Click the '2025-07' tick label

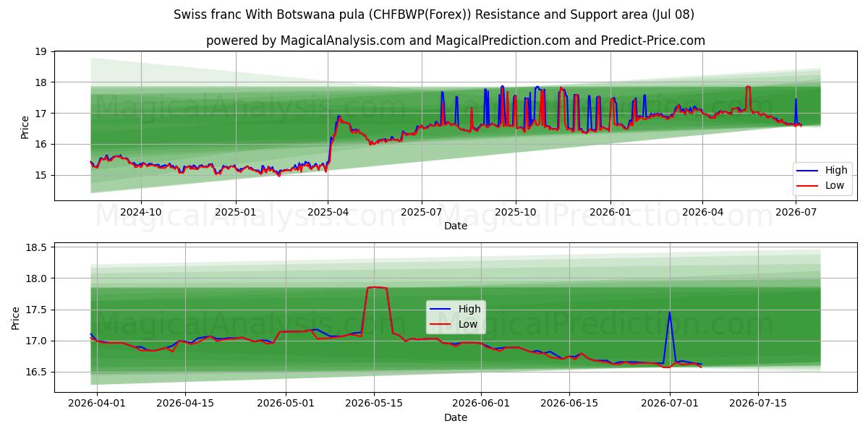[422, 212]
